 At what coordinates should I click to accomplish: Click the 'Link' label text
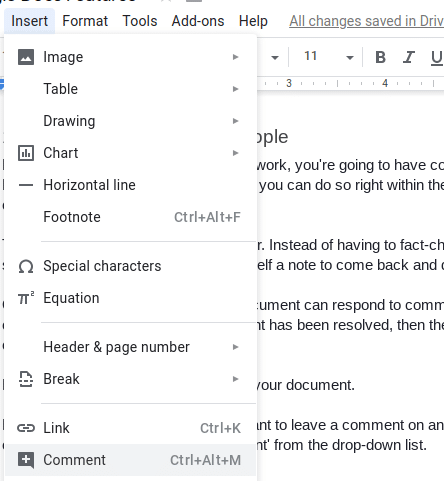click(x=56, y=428)
